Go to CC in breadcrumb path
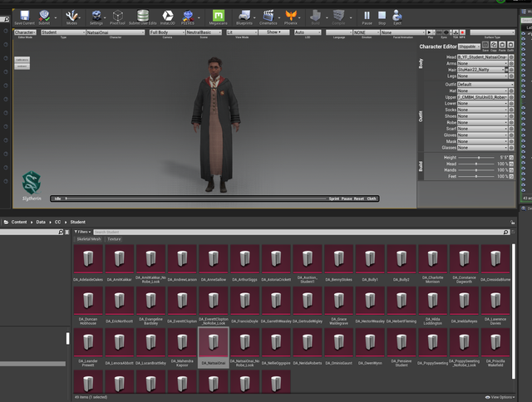This screenshot has width=532, height=402. tap(57, 223)
